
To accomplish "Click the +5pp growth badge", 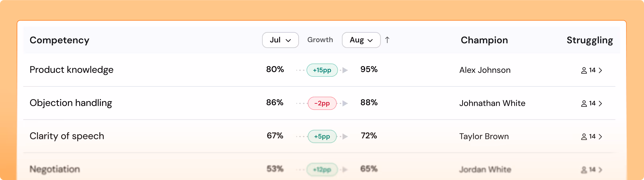I will [x=322, y=136].
